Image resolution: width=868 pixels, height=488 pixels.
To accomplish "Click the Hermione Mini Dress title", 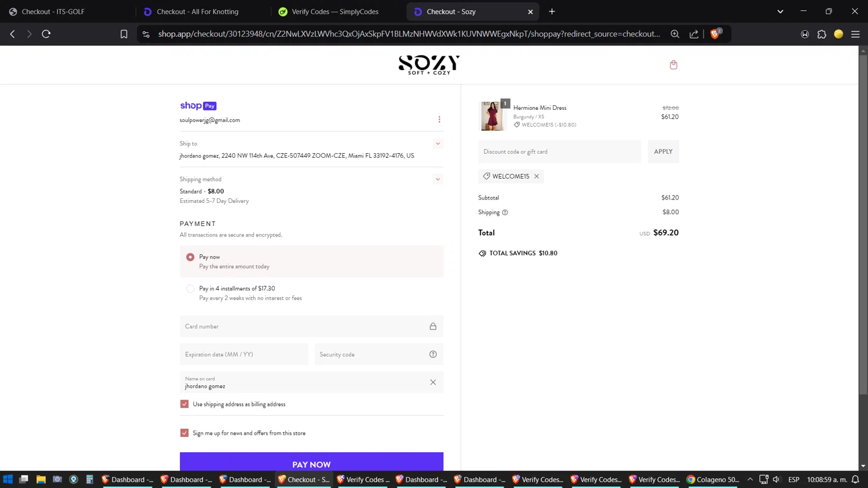I will (x=540, y=108).
